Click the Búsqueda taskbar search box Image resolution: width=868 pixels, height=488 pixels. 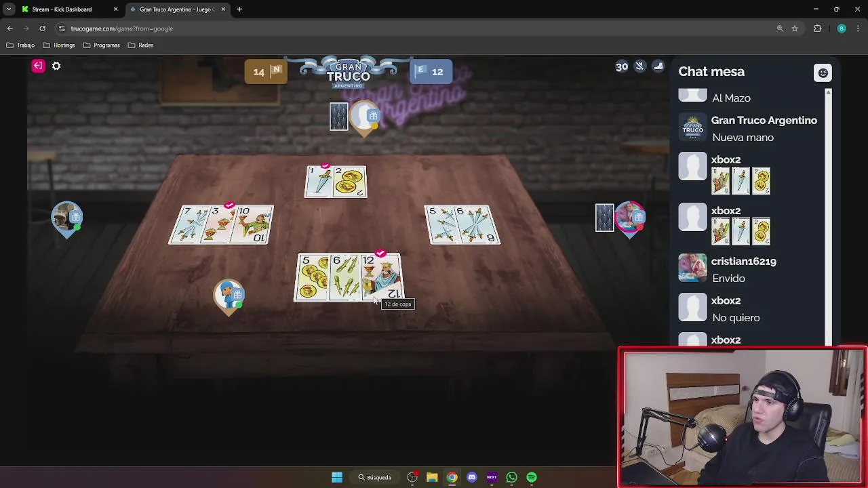pos(375,477)
